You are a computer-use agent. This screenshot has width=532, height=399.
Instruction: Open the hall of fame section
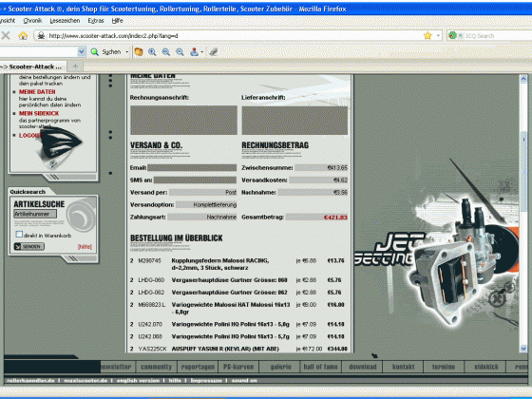click(x=321, y=367)
